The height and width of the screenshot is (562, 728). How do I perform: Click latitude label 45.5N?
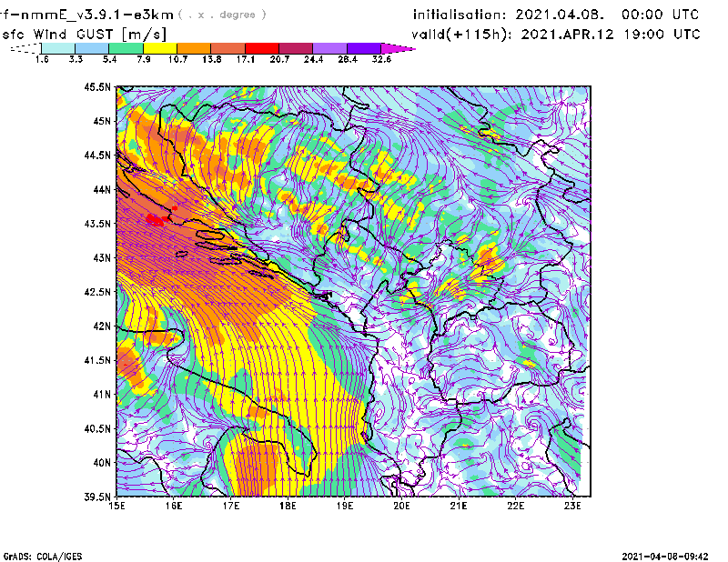[97, 86]
